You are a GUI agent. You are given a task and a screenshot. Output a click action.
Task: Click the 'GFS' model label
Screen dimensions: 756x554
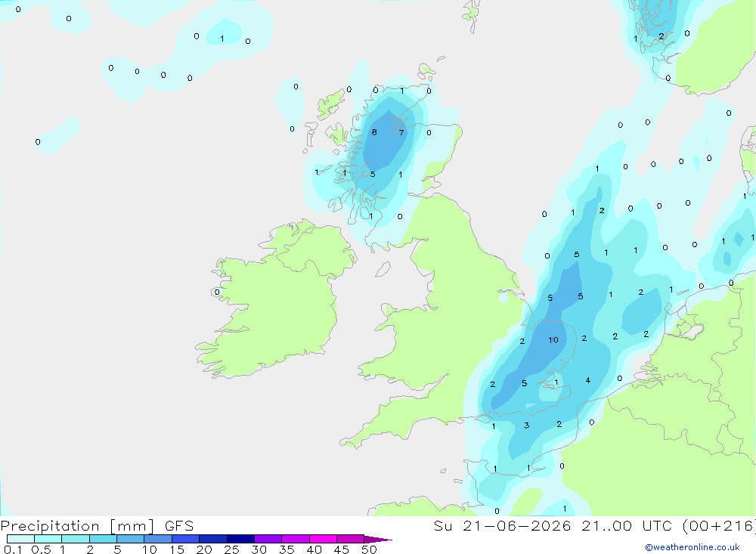pyautogui.click(x=179, y=526)
